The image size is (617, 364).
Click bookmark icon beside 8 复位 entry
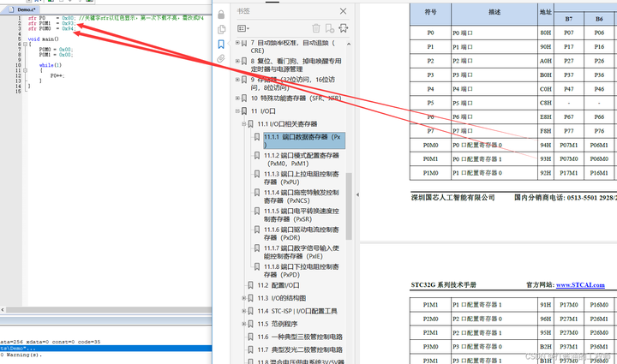(x=244, y=61)
